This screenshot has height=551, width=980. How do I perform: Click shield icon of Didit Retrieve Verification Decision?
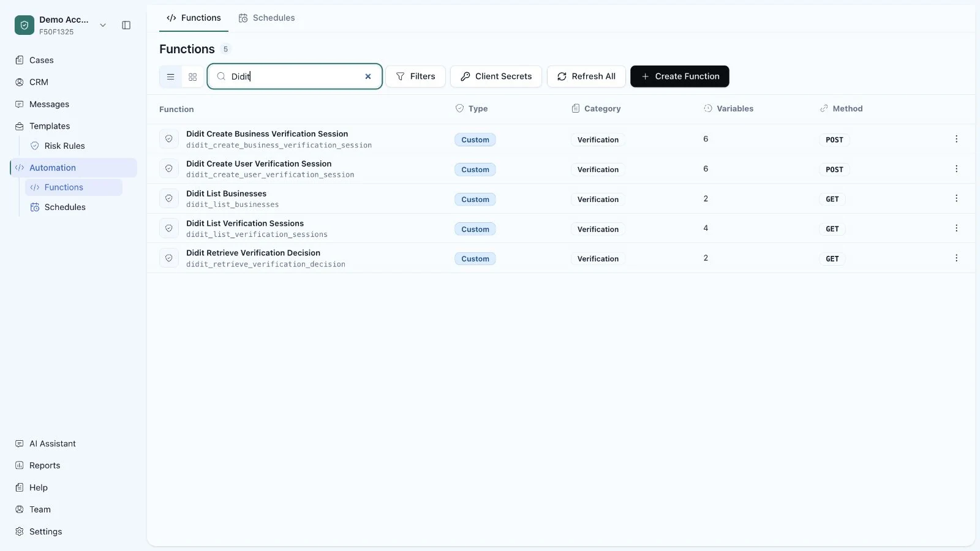[x=169, y=258]
